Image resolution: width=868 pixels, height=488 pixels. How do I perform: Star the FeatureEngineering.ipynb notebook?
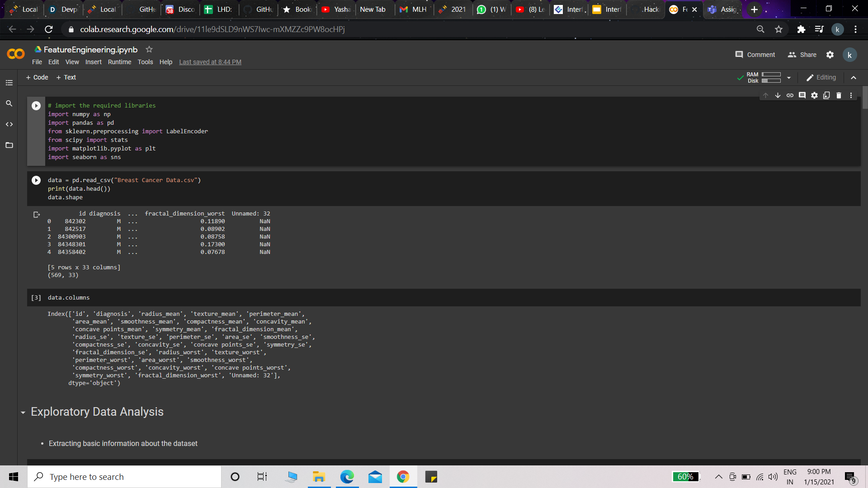click(149, 49)
